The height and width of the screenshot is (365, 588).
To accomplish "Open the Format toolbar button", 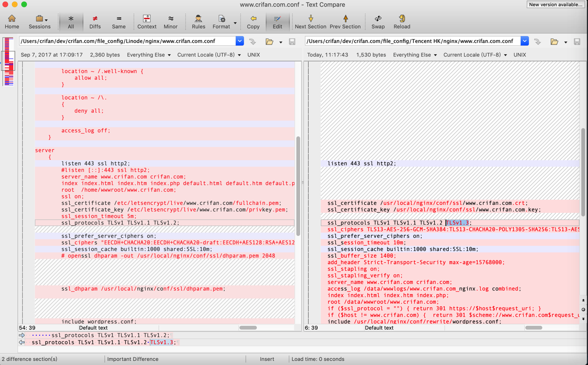I will [221, 22].
